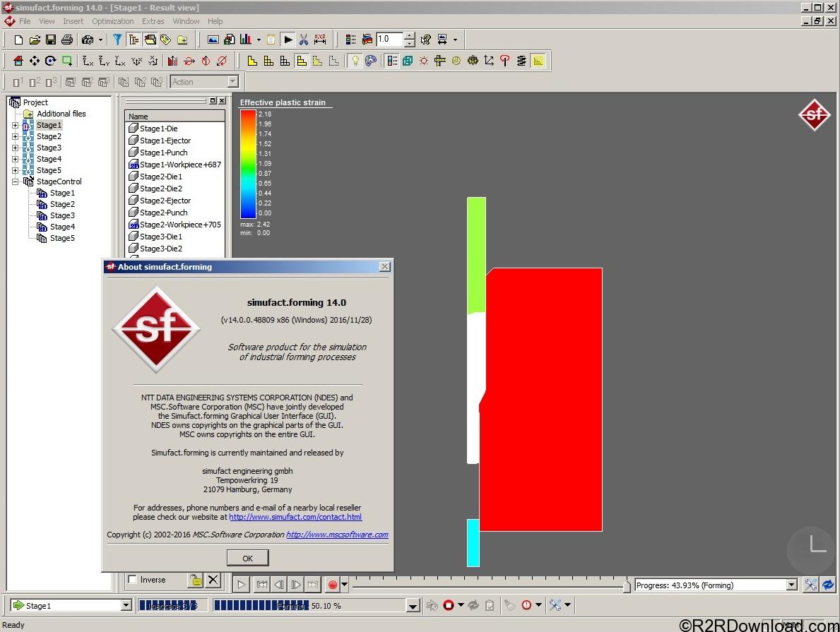Viewport: 840px width, 632px height.
Task: Open the color palette tool
Action: click(370, 61)
